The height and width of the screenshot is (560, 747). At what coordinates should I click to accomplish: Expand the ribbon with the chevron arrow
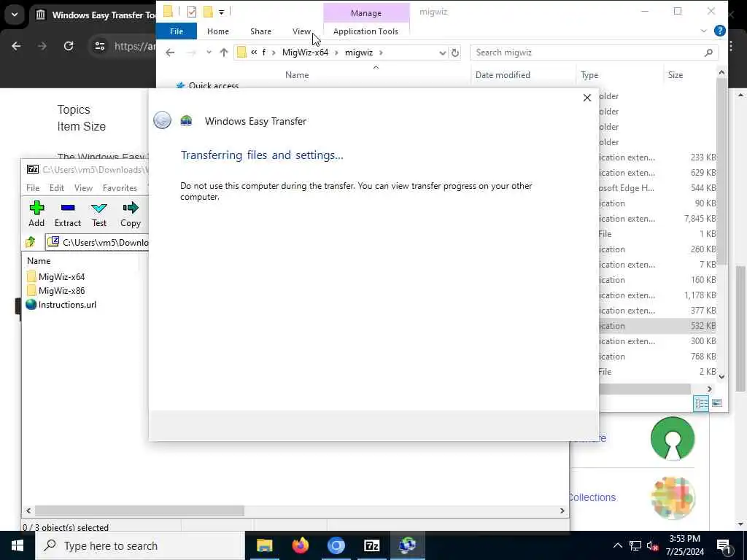[704, 31]
